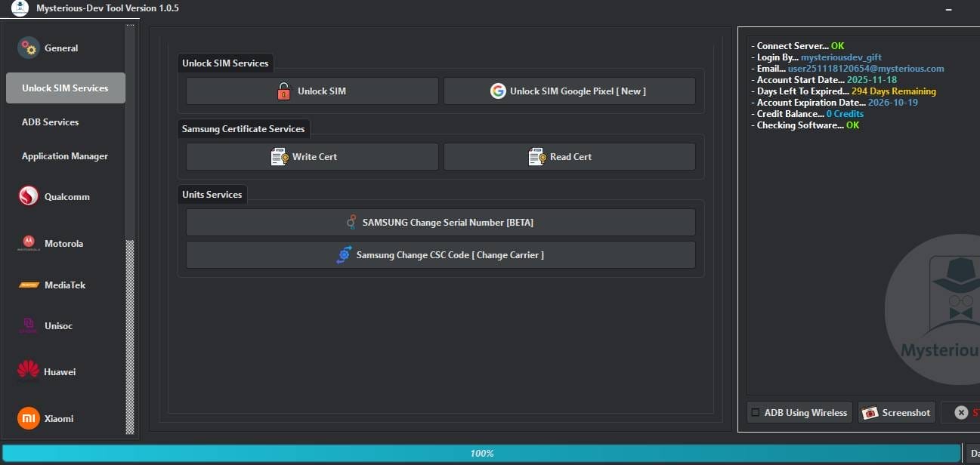The image size is (980, 465).
Task: Open Application Manager section
Action: click(x=64, y=156)
